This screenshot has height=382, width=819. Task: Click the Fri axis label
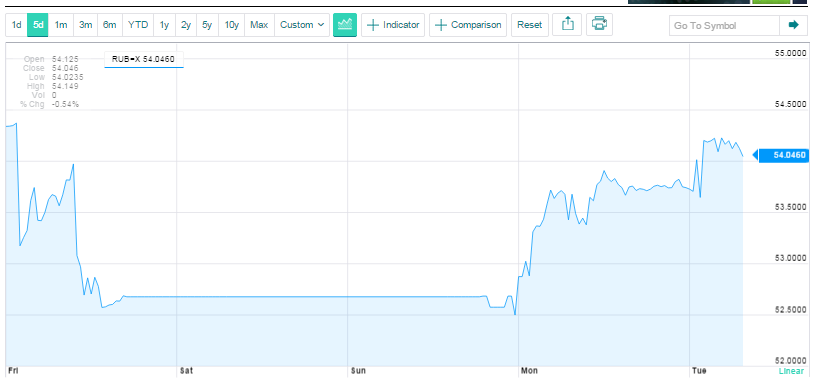(x=13, y=371)
